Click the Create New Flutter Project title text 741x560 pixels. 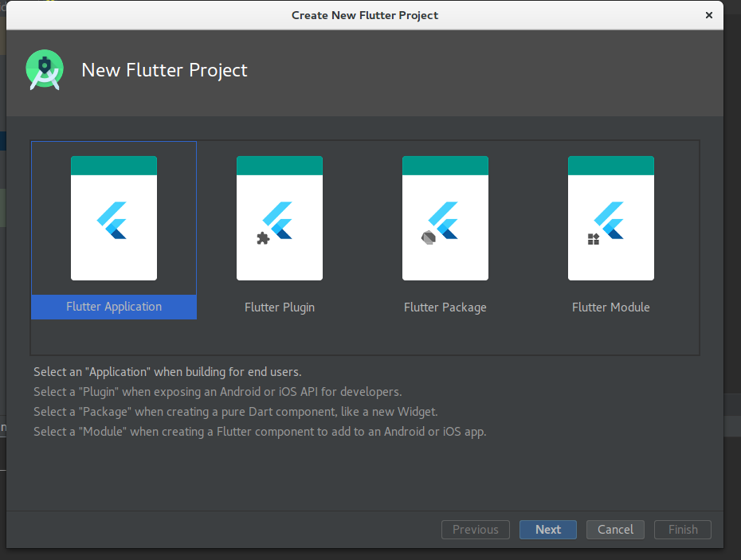pos(365,15)
